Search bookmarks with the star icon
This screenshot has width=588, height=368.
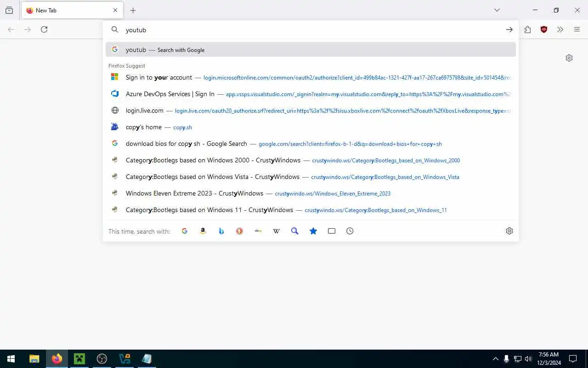point(313,231)
